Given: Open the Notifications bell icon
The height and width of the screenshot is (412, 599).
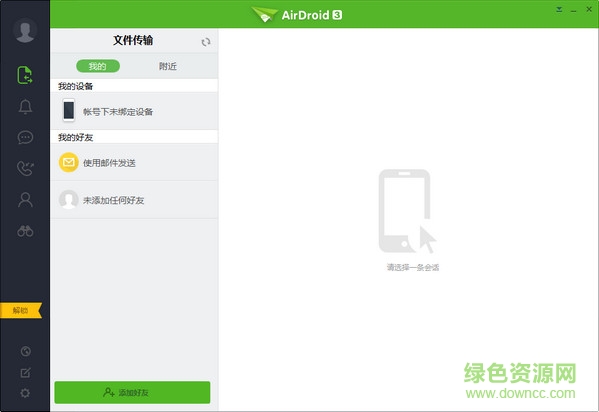Looking at the screenshot, I should point(25,107).
